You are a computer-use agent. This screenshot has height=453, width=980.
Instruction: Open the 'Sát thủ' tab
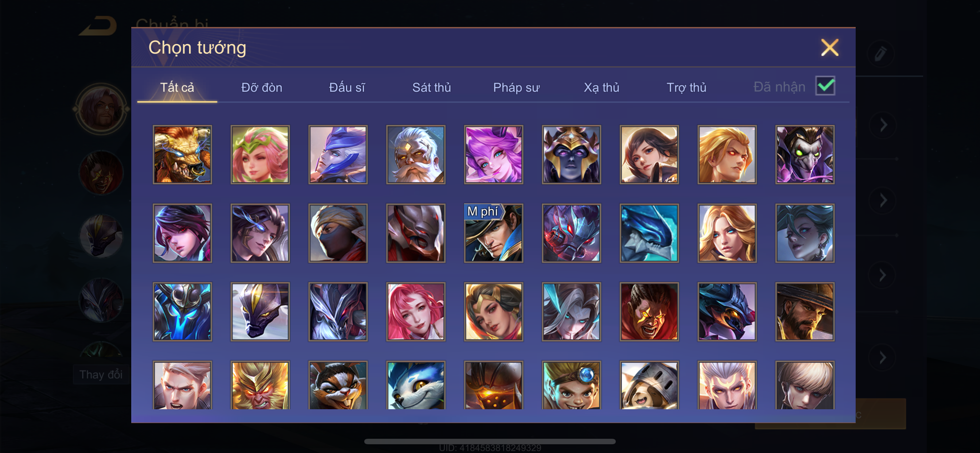click(431, 88)
